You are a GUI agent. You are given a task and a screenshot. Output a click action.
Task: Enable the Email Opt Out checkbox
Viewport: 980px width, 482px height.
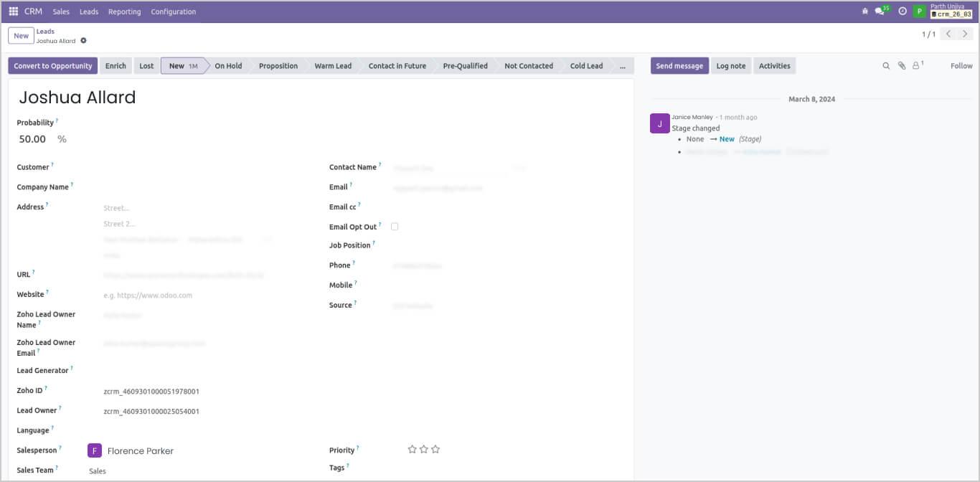[394, 226]
